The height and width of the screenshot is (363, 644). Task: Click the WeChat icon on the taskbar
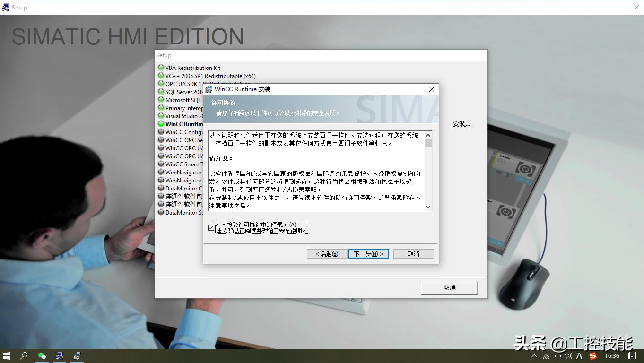click(42, 356)
